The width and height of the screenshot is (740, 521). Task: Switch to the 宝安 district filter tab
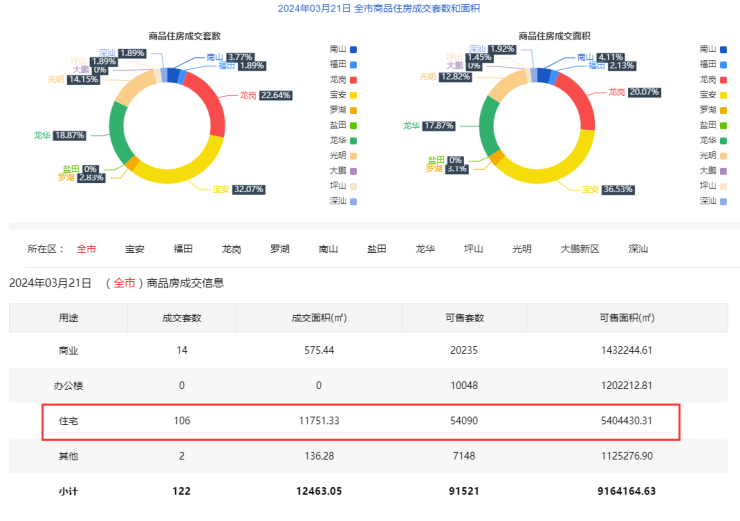click(135, 249)
